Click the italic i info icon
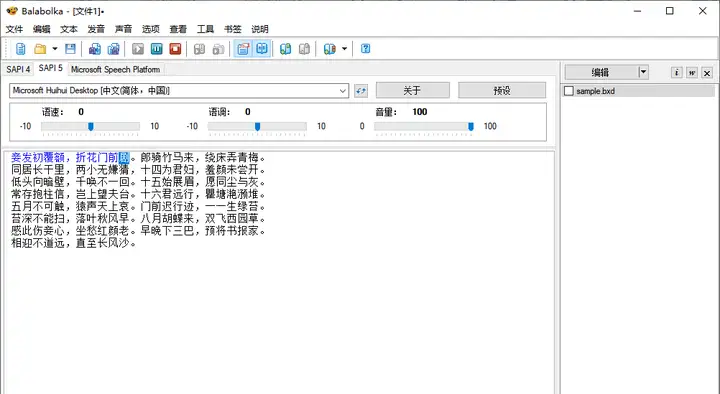This screenshot has width=720, height=394. tap(676, 73)
